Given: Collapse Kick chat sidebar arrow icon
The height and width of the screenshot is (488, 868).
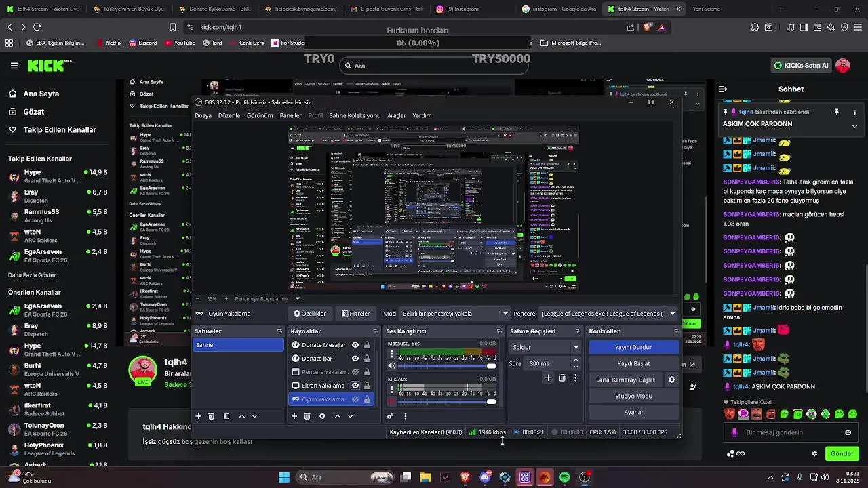Looking at the screenshot, I should (x=723, y=89).
